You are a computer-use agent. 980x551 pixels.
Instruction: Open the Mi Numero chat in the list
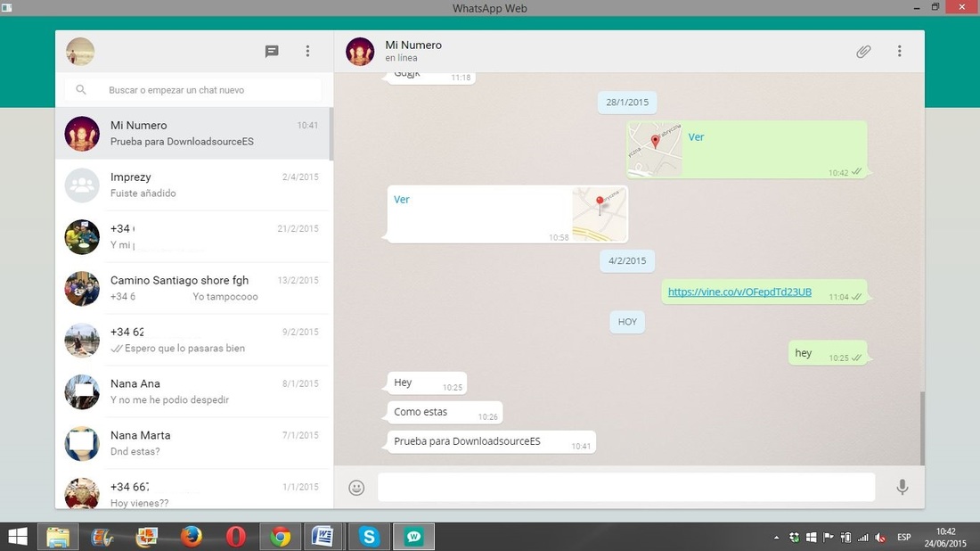[192, 133]
